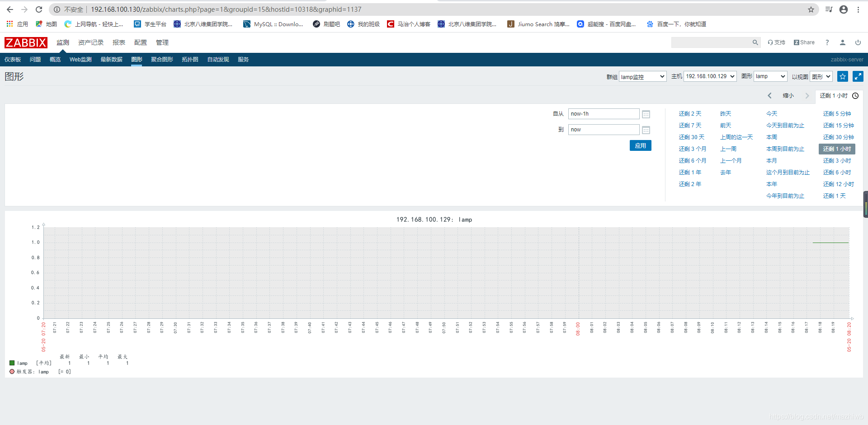
Task: Click the 支持 support link
Action: click(776, 42)
